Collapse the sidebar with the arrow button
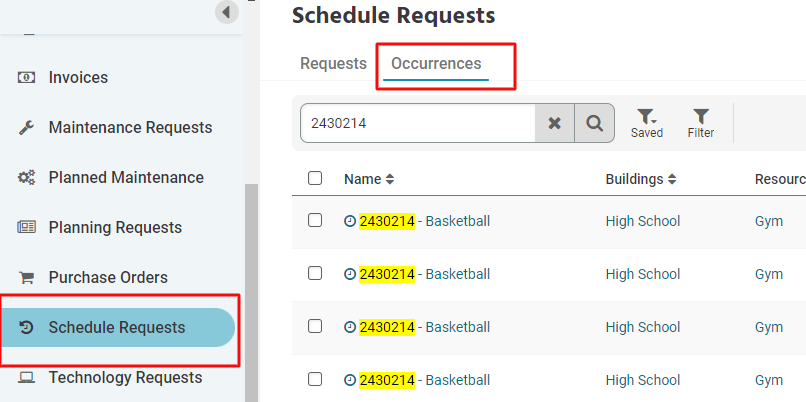This screenshot has width=806, height=402. pos(227,11)
